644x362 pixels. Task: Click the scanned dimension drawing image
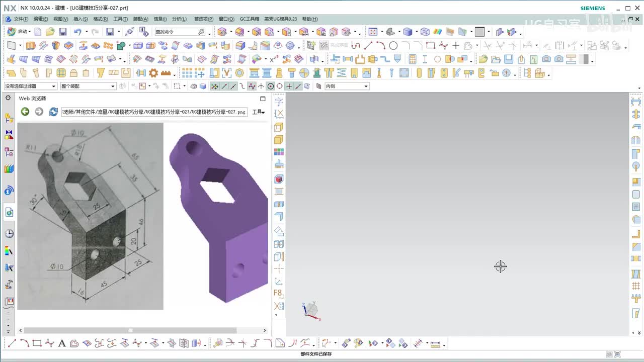(x=91, y=216)
